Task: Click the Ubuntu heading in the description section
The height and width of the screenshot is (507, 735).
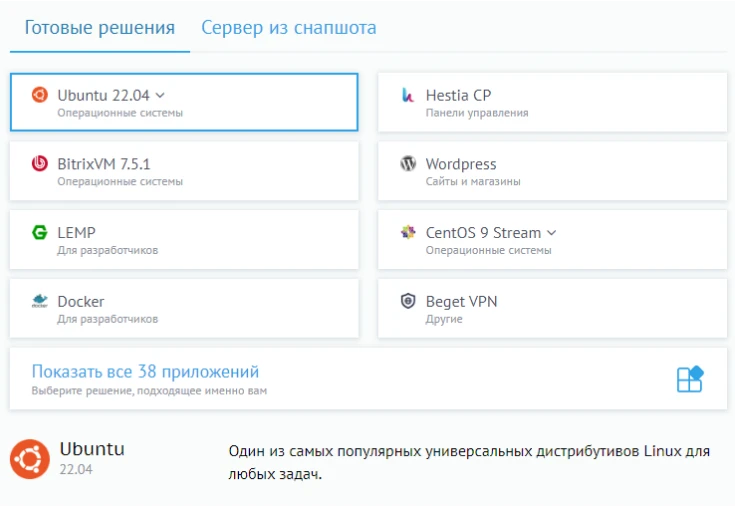Action: (x=92, y=449)
